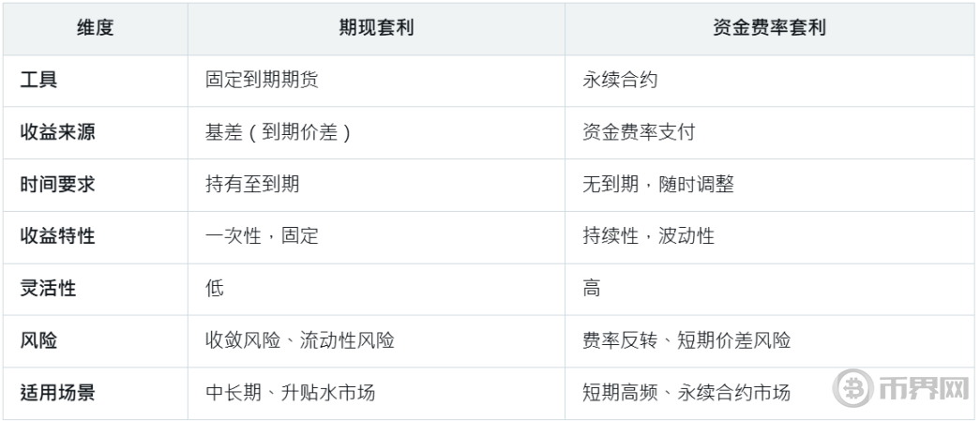This screenshot has height=421, width=980.
Task: Click the 灵活性 row label
Action: [48, 289]
